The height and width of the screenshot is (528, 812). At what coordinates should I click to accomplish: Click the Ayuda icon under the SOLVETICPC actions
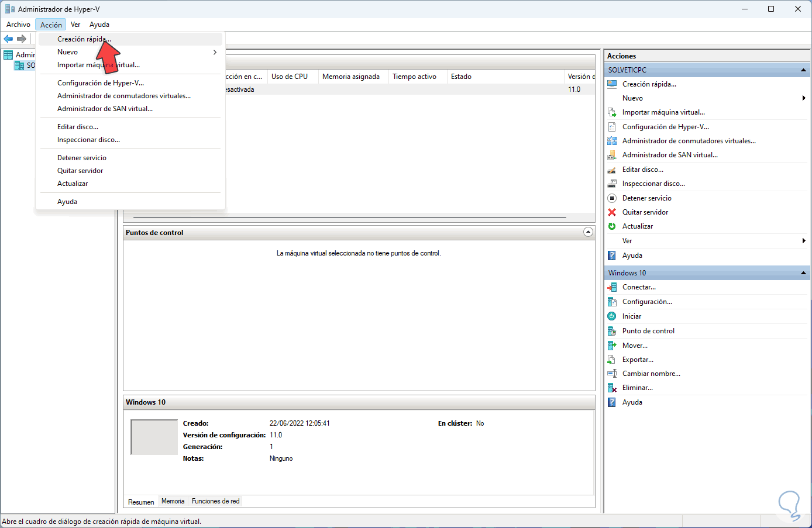612,256
